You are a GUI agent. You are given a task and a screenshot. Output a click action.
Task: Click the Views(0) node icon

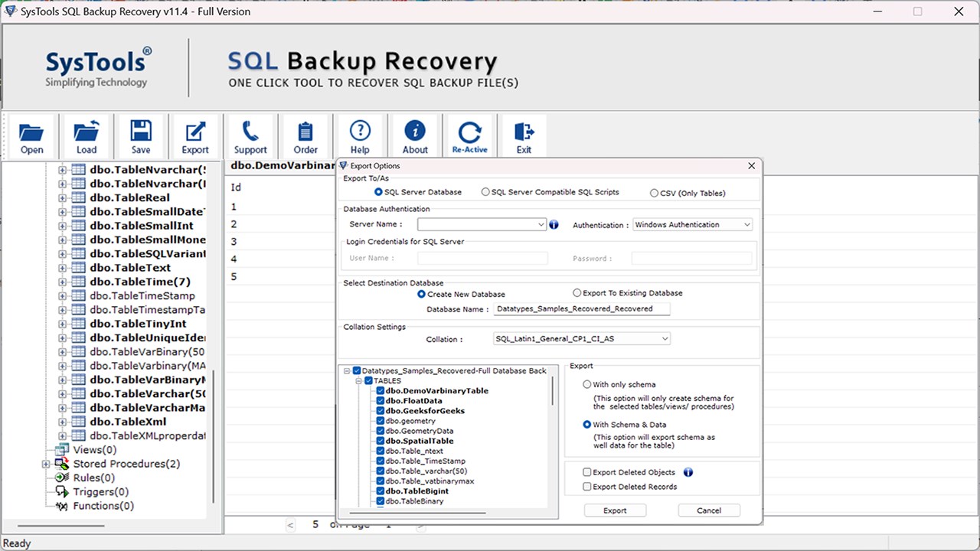pyautogui.click(x=63, y=450)
